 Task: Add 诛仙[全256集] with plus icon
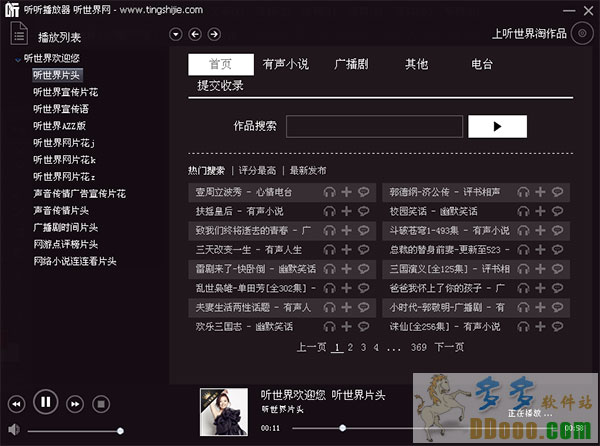coord(540,326)
